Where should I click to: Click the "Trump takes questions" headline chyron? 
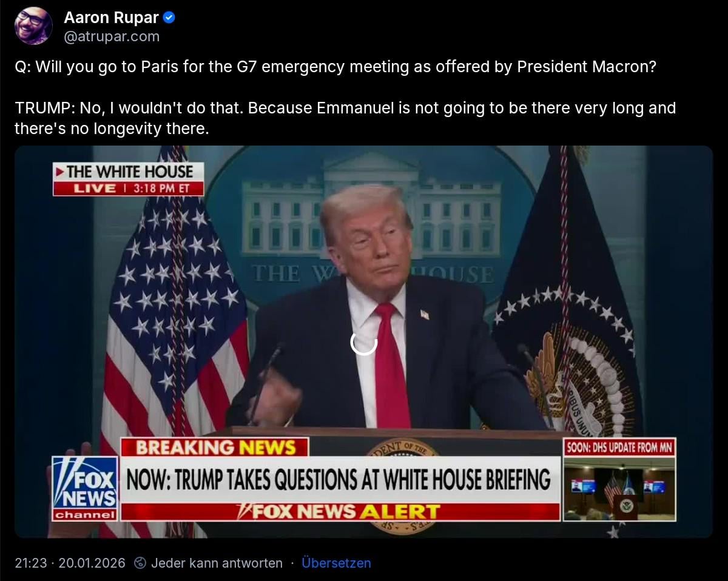pos(339,480)
